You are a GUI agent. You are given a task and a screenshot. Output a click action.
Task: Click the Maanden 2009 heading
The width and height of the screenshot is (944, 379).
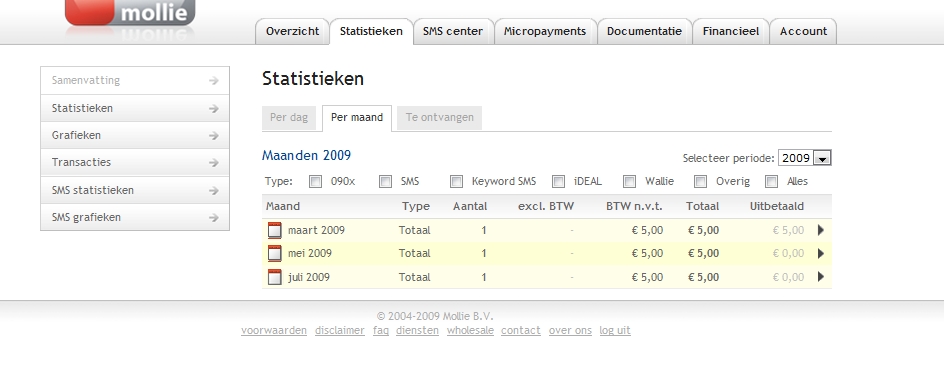pos(306,155)
